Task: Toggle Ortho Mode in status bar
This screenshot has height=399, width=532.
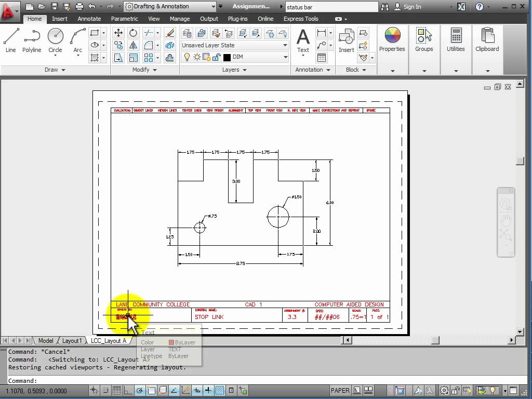Action: click(128, 391)
